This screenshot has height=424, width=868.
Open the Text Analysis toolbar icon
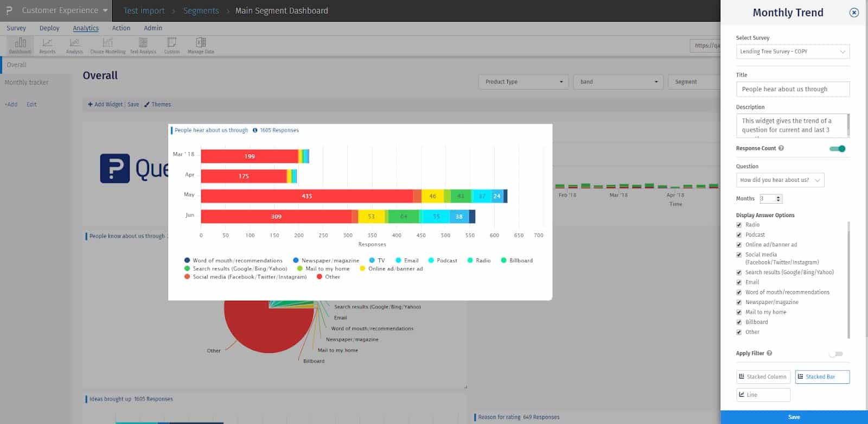pos(143,46)
